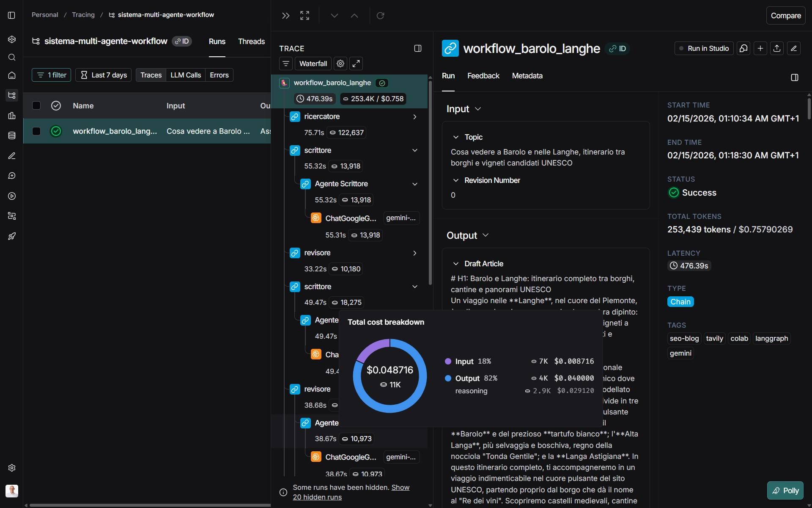Click the share/export run icon

point(777,48)
